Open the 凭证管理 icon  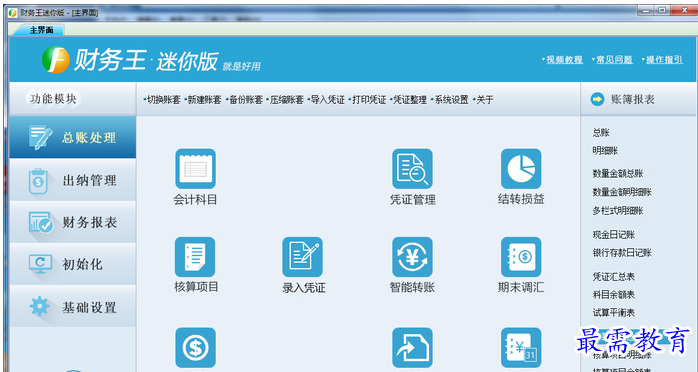[x=412, y=169]
